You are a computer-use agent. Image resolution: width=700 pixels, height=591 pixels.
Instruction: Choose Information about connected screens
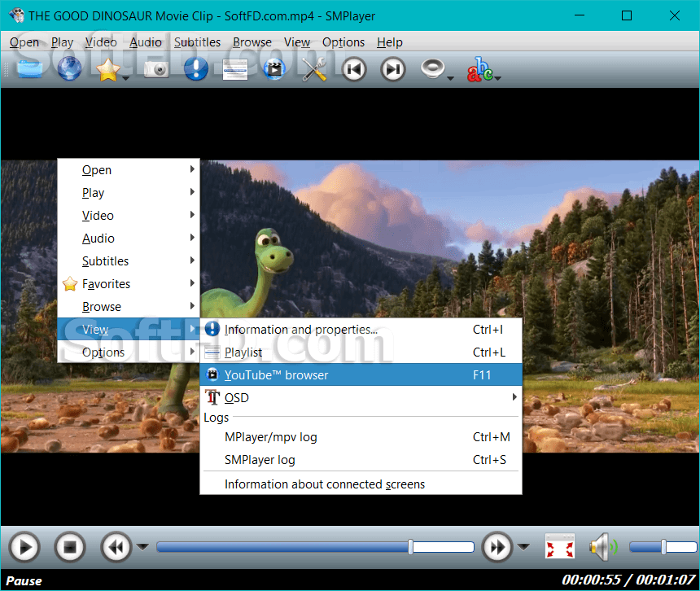pyautogui.click(x=361, y=484)
